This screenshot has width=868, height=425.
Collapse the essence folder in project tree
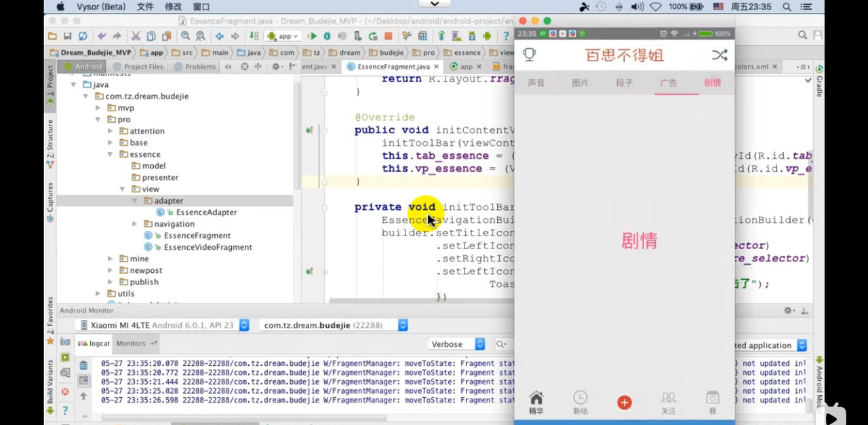point(111,154)
